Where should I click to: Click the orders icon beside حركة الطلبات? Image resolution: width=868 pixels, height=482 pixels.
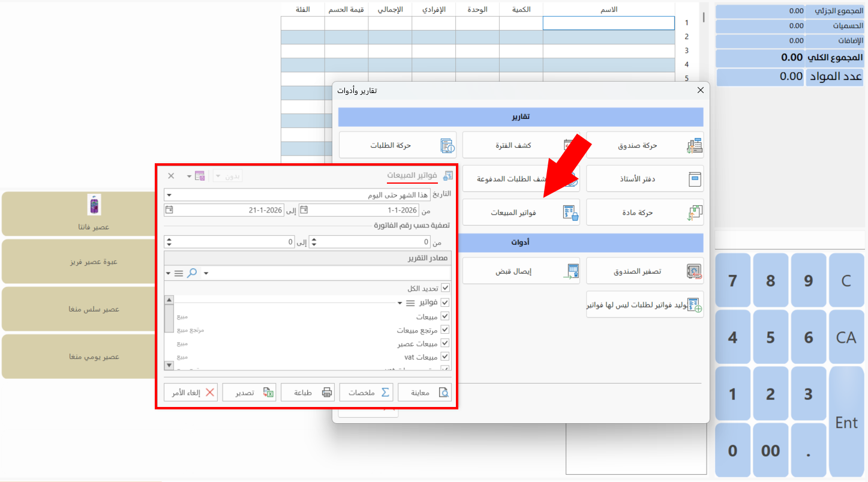coord(447,145)
